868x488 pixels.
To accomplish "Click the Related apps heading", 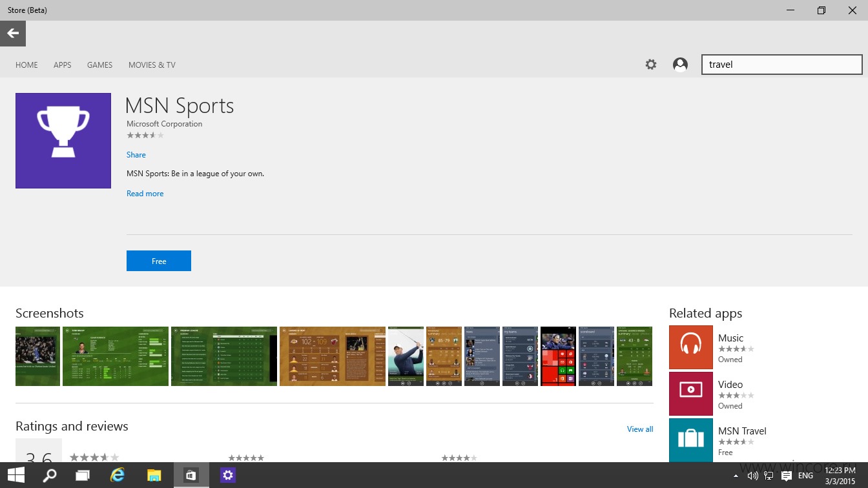I will 705,313.
